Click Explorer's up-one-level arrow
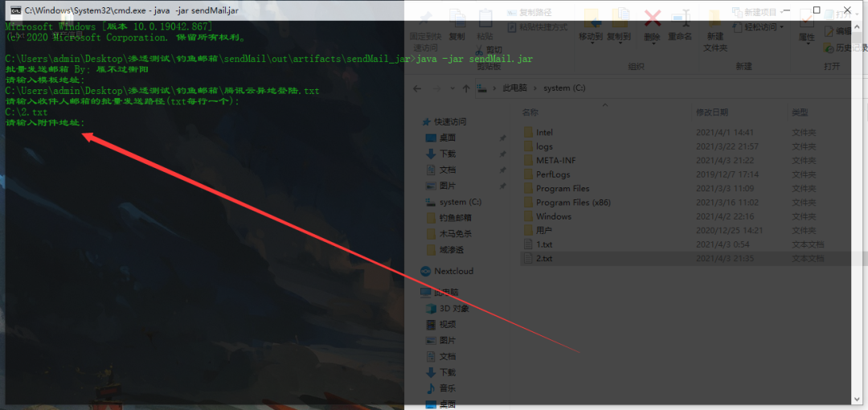 pos(466,88)
